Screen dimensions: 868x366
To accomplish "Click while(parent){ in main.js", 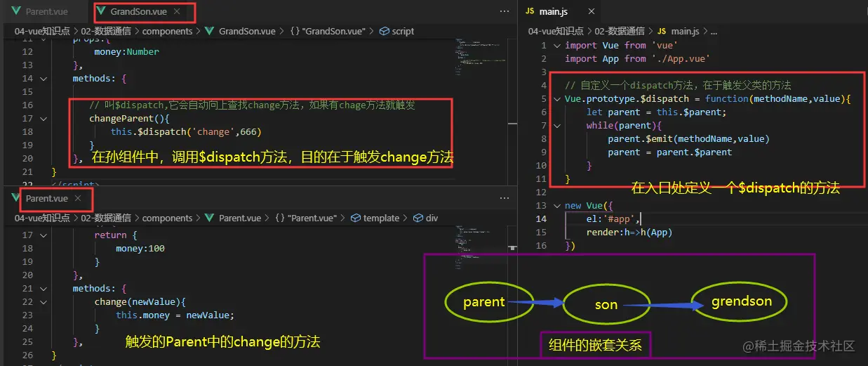I will click(x=625, y=126).
